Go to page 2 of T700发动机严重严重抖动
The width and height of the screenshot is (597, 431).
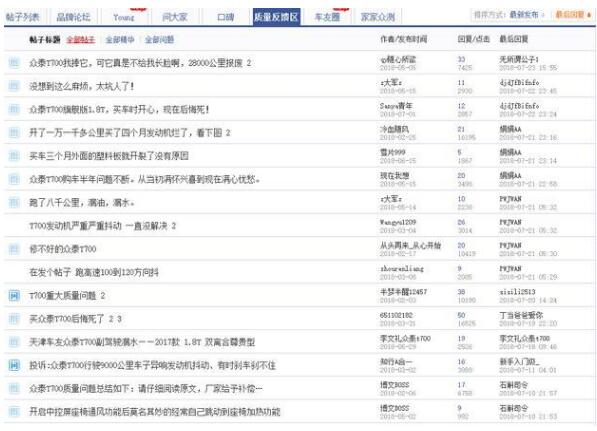click(x=174, y=226)
